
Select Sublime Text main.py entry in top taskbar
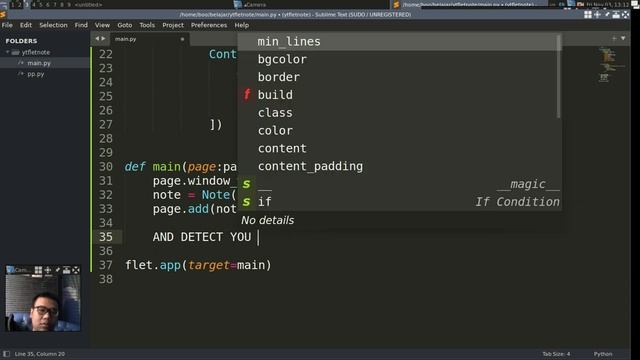(469, 4)
